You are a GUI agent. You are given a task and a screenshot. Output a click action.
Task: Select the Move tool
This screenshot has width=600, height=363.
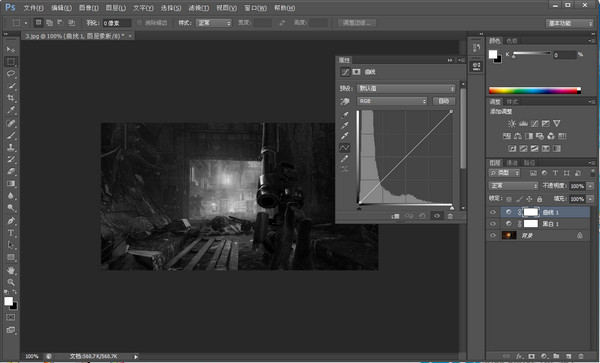pyautogui.click(x=11, y=49)
